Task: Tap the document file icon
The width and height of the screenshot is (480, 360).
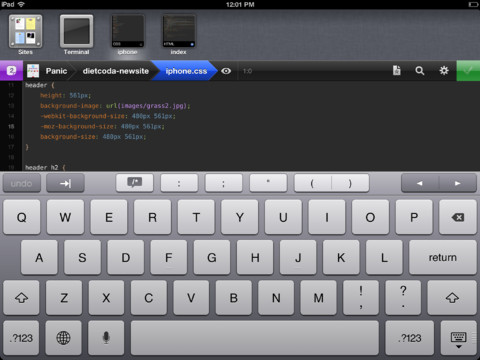Action: pos(396,71)
